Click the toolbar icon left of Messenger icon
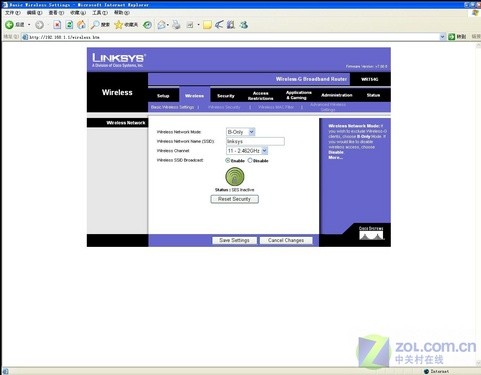Screen dimensions: 481x375 point(231,24)
